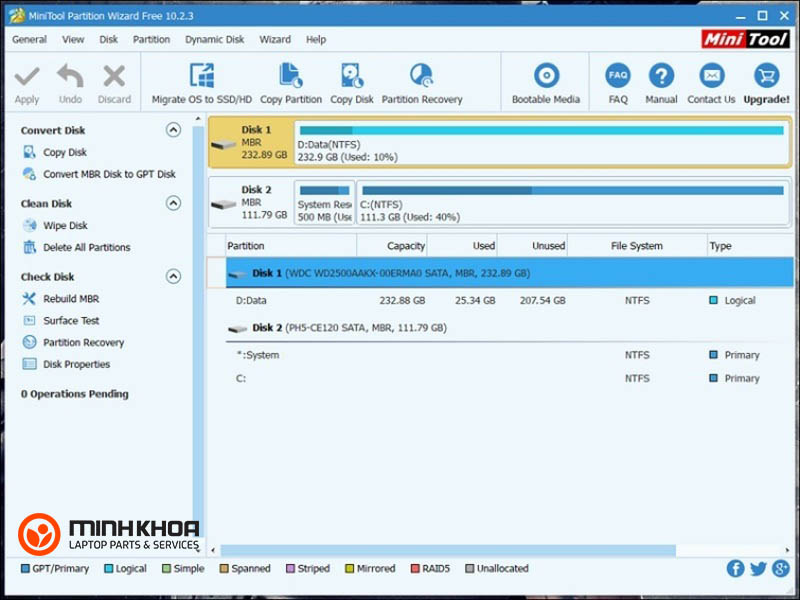Sort by the Capacity column header
Image resolution: width=800 pixels, height=600 pixels.
(392, 246)
